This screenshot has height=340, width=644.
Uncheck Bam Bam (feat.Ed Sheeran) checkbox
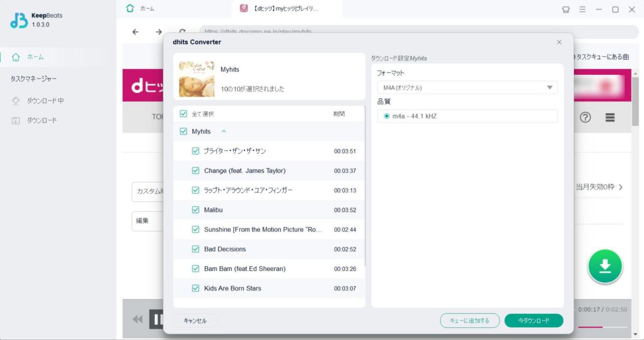tap(196, 269)
